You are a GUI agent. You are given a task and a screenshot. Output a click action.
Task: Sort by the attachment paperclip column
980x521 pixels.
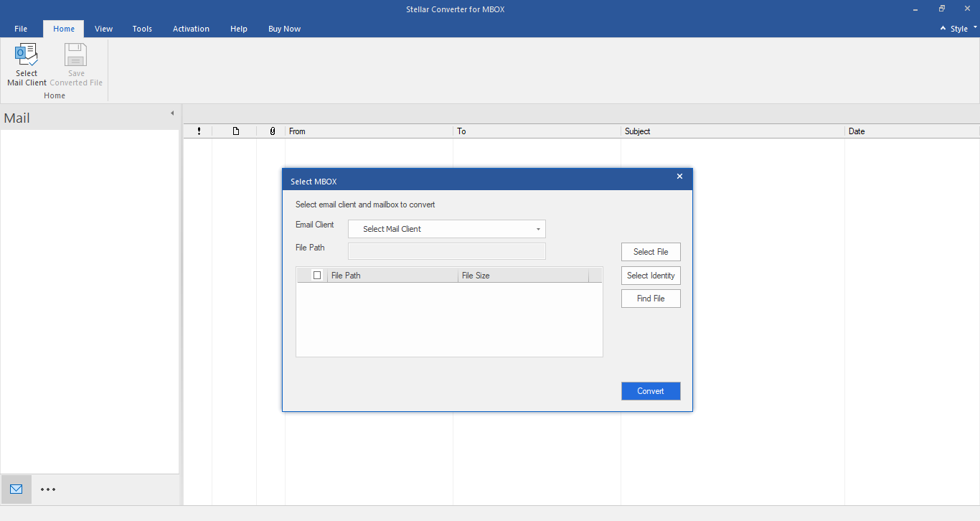(x=272, y=131)
